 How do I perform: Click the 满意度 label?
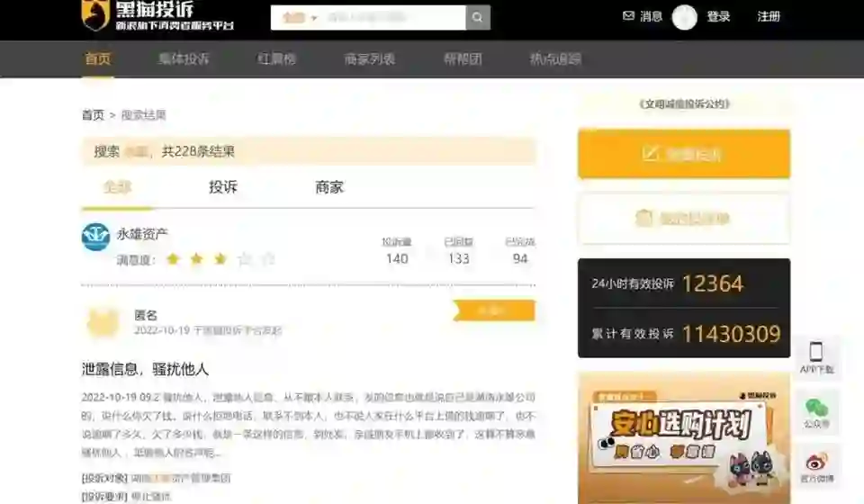click(x=137, y=259)
